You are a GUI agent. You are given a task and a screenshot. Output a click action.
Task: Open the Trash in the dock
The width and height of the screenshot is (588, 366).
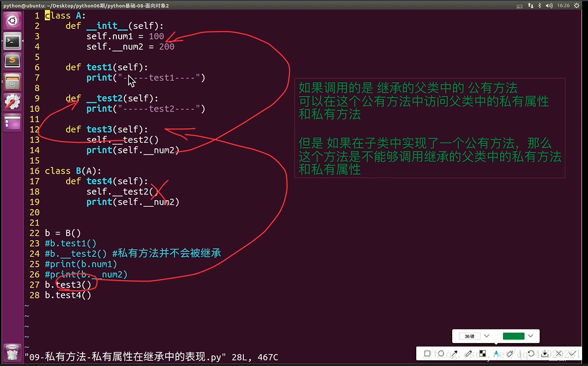tap(12, 352)
